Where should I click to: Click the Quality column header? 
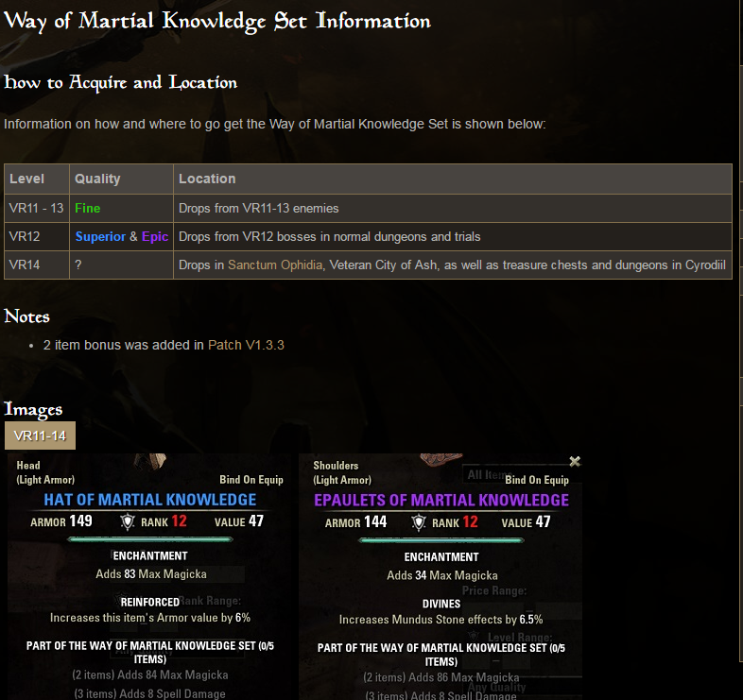(x=97, y=179)
